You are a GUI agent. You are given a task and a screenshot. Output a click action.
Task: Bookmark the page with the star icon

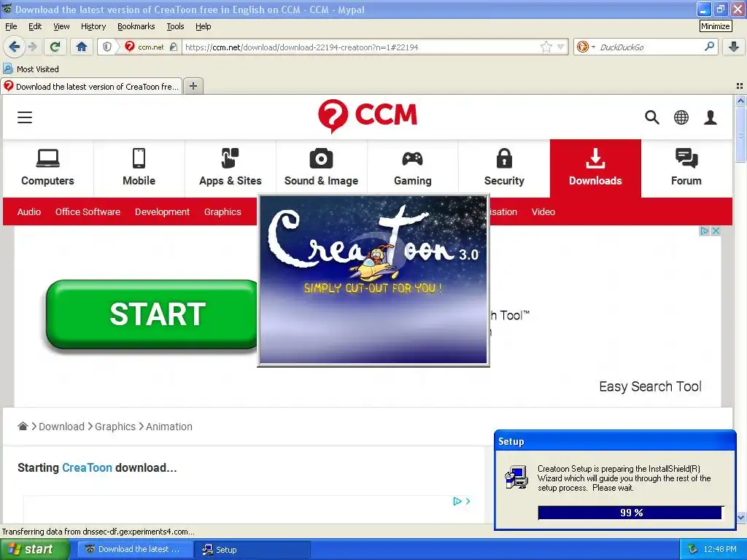click(546, 47)
